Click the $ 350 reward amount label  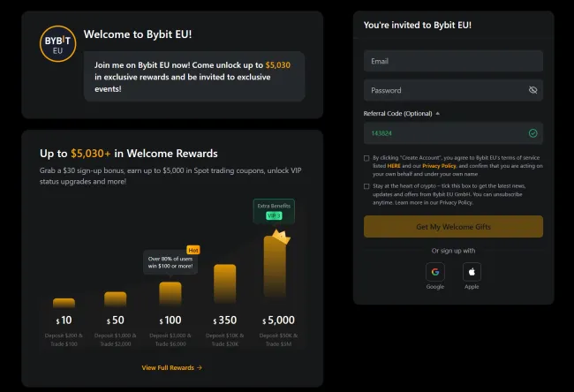click(x=225, y=320)
